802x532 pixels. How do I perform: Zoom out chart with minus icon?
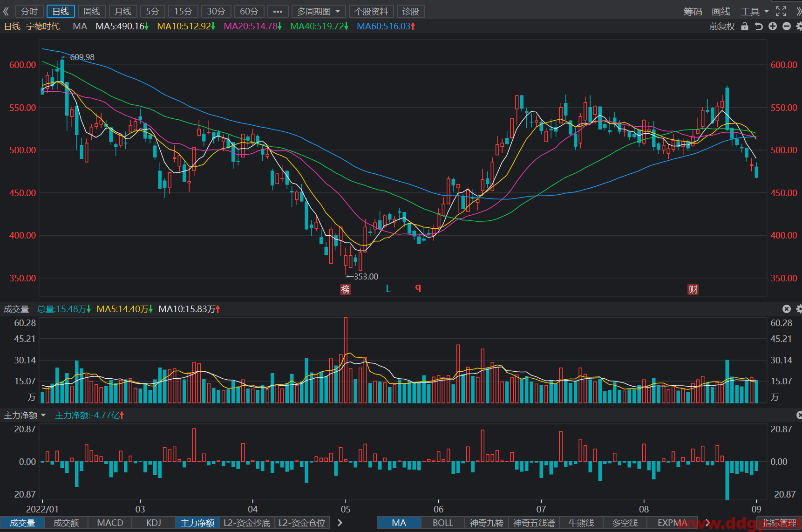point(787,27)
